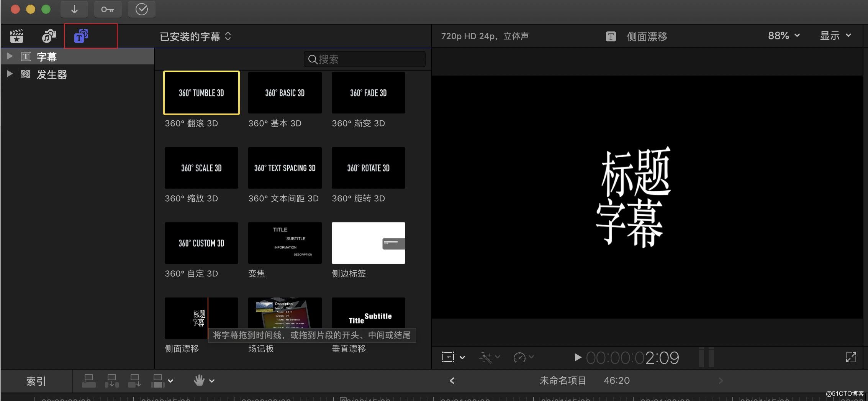Click the 360° 翻滚 3D label
Screen dimensions: 868x401
point(192,123)
